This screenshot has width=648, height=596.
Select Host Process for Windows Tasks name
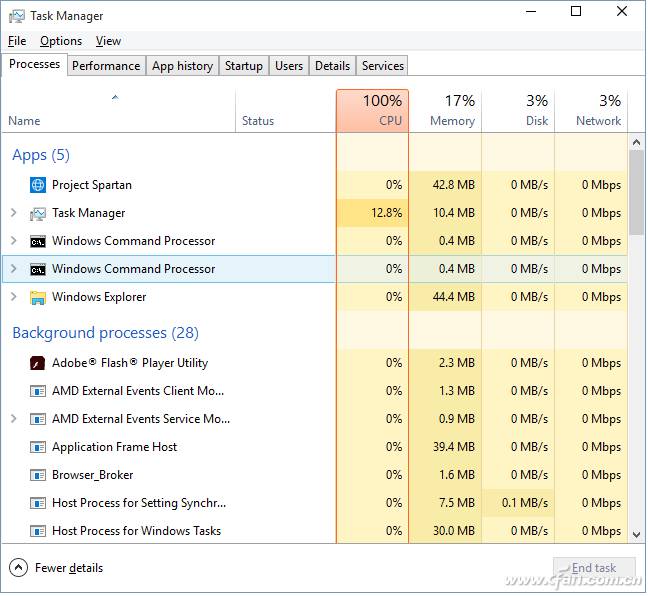[x=136, y=531]
